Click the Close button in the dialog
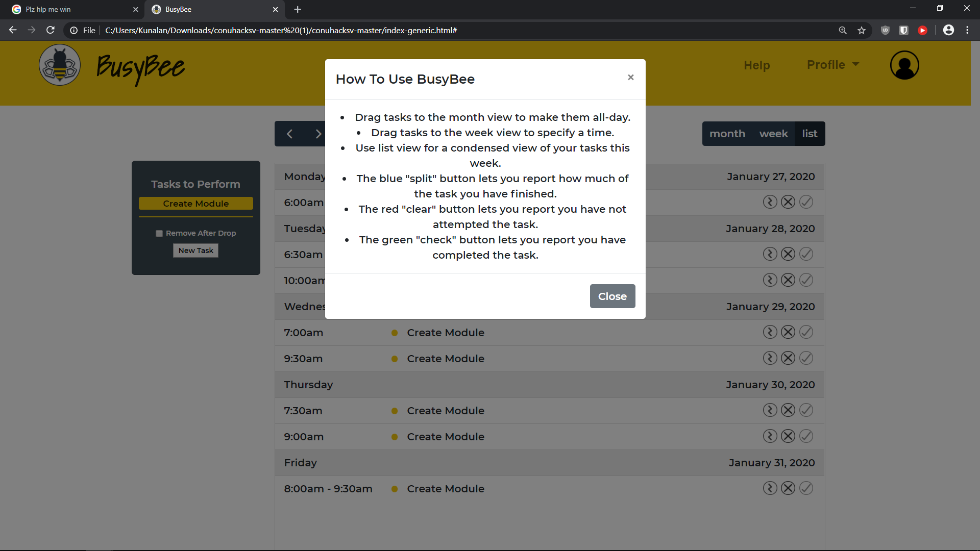 [x=612, y=296]
